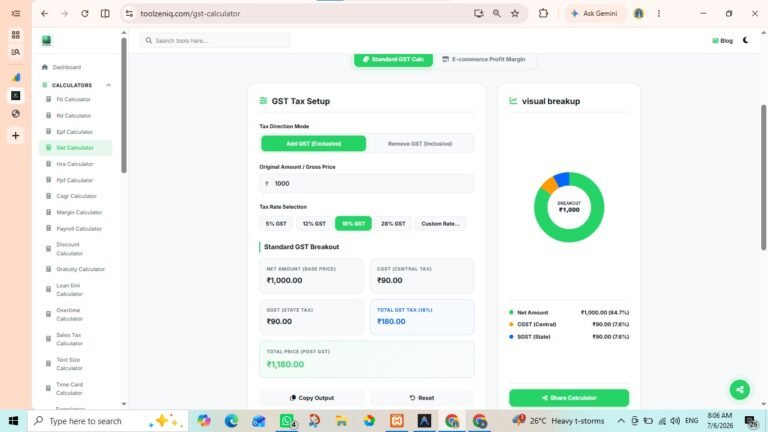768x432 pixels.
Task: Switch to E-commerce Profit Margin tab
Action: [483, 59]
